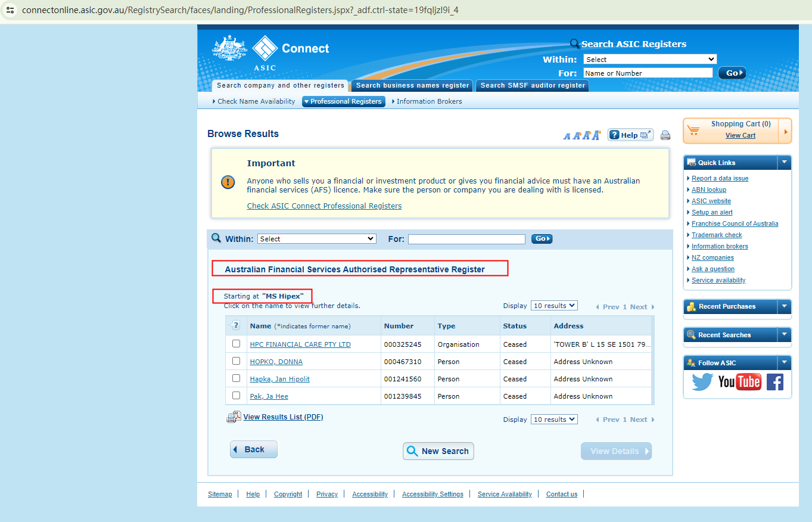
Task: Start a New Search
Action: point(438,451)
